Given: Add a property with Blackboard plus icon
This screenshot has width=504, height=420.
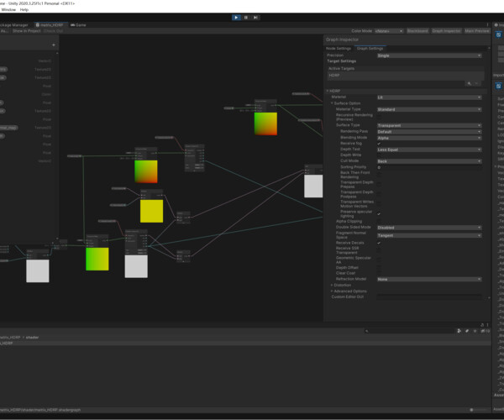Looking at the screenshot, I should [x=54, y=45].
